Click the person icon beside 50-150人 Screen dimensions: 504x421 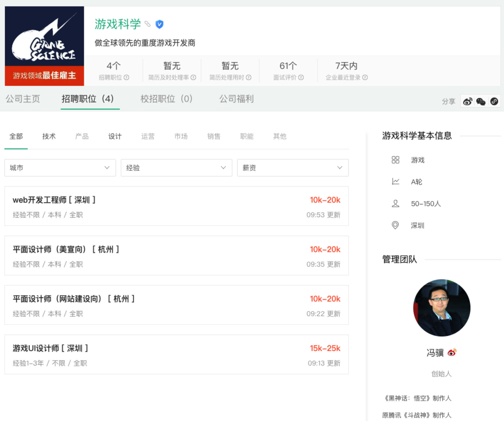[x=395, y=203]
